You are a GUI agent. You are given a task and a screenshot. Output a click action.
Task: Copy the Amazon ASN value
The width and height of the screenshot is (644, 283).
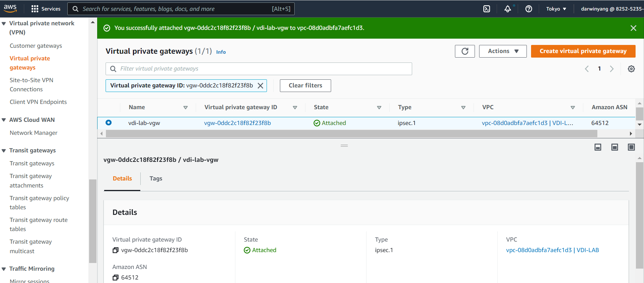pyautogui.click(x=115, y=278)
